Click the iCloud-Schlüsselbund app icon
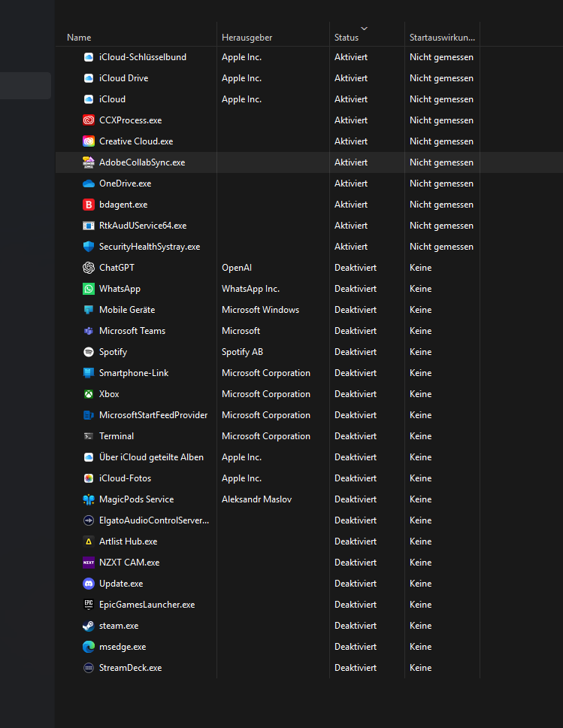The height and width of the screenshot is (728, 563). (x=89, y=57)
